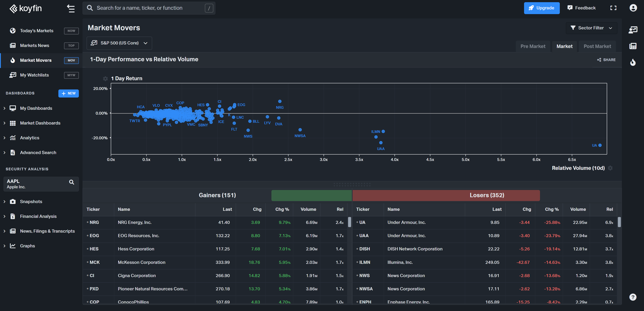Click the losers table scrollbar
Viewport: 644px width, 311px height.
click(619, 222)
